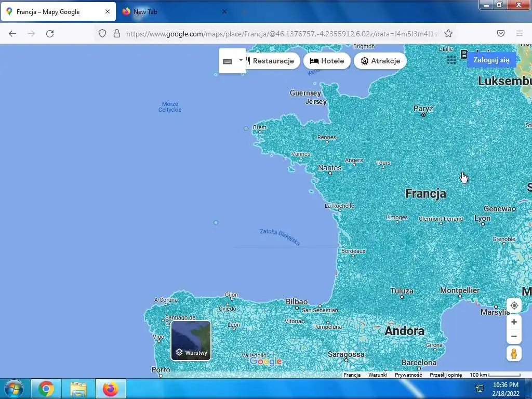Open the Prześlij opinię feedback link
Image resolution: width=532 pixels, height=399 pixels.
[446, 375]
